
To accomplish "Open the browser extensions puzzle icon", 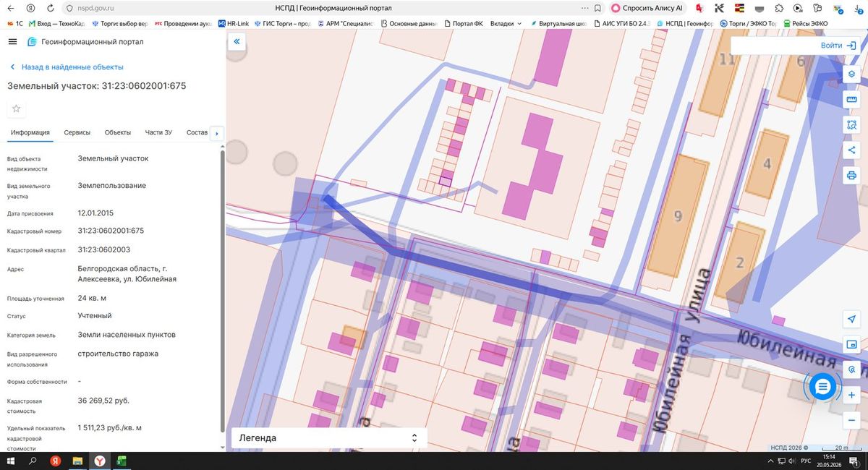I will [x=778, y=8].
